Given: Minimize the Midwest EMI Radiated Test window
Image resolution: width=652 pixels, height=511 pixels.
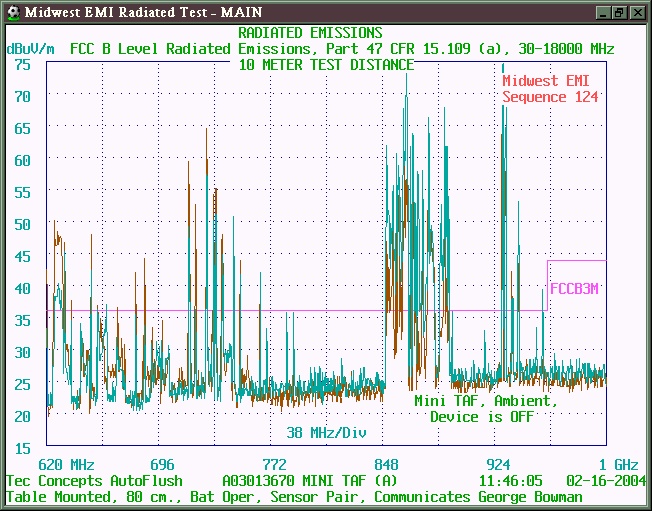Looking at the screenshot, I should click(x=603, y=12).
